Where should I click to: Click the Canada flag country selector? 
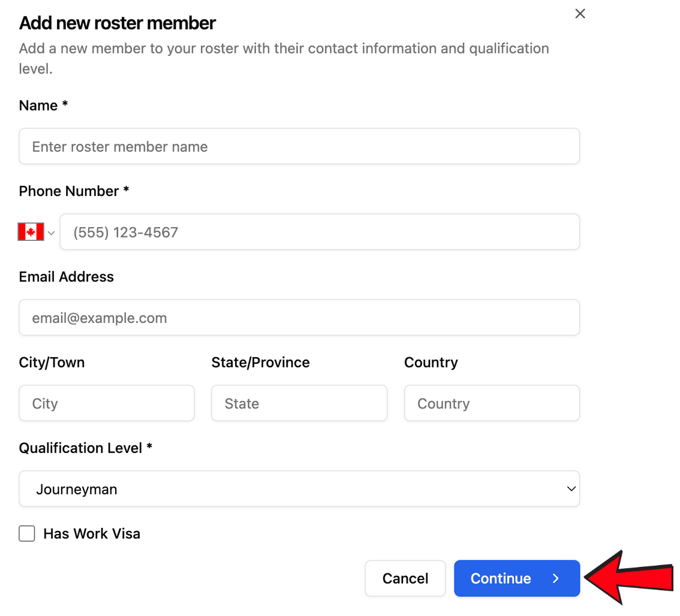point(29,231)
